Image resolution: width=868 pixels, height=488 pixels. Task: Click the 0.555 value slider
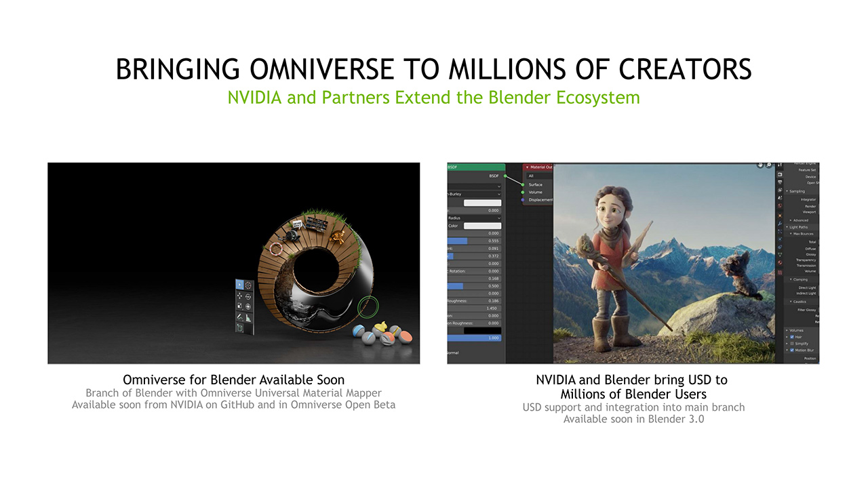point(474,241)
